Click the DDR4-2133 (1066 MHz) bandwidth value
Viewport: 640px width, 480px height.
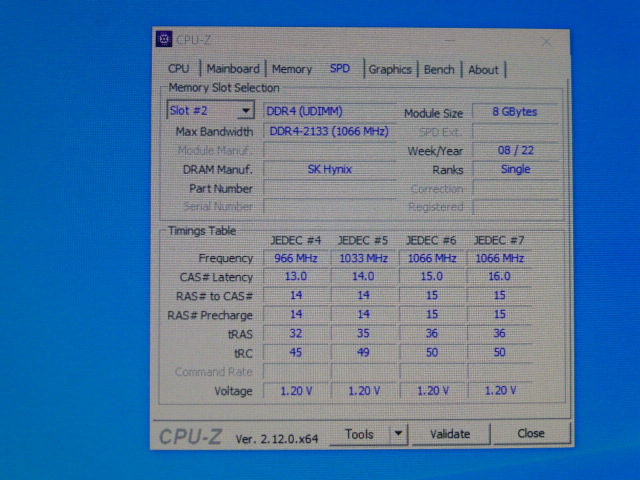click(x=329, y=131)
